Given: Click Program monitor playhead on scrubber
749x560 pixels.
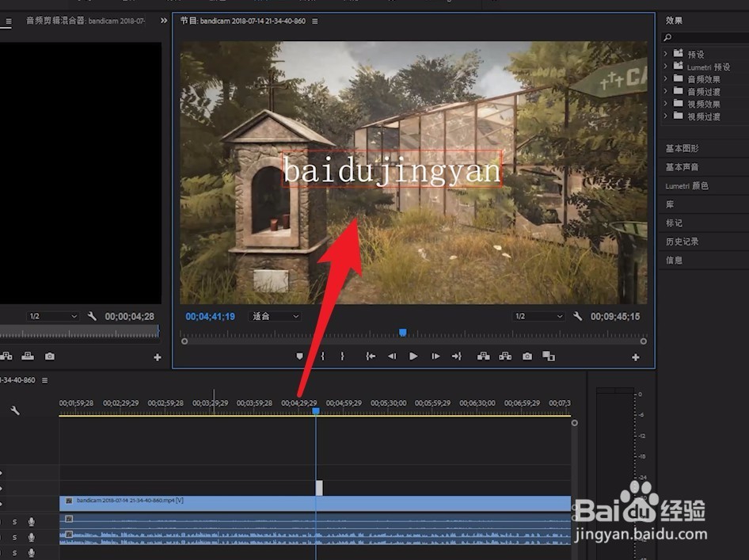Looking at the screenshot, I should [403, 332].
